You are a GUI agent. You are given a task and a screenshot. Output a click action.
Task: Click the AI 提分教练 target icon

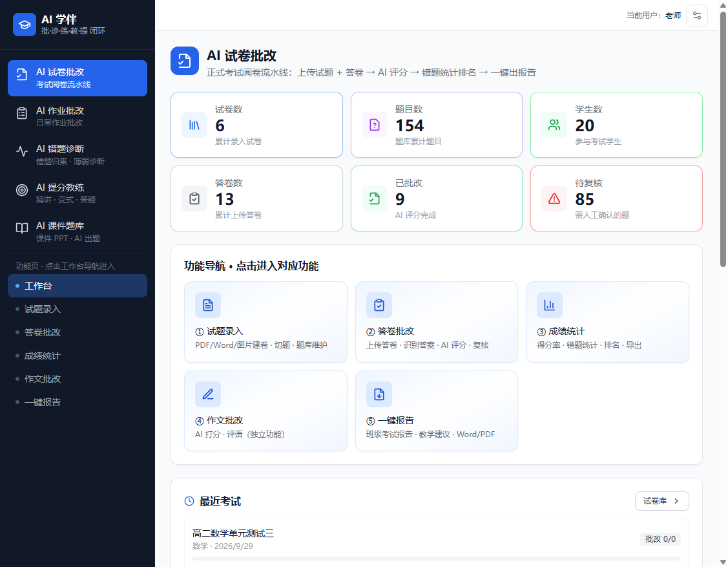pos(22,189)
